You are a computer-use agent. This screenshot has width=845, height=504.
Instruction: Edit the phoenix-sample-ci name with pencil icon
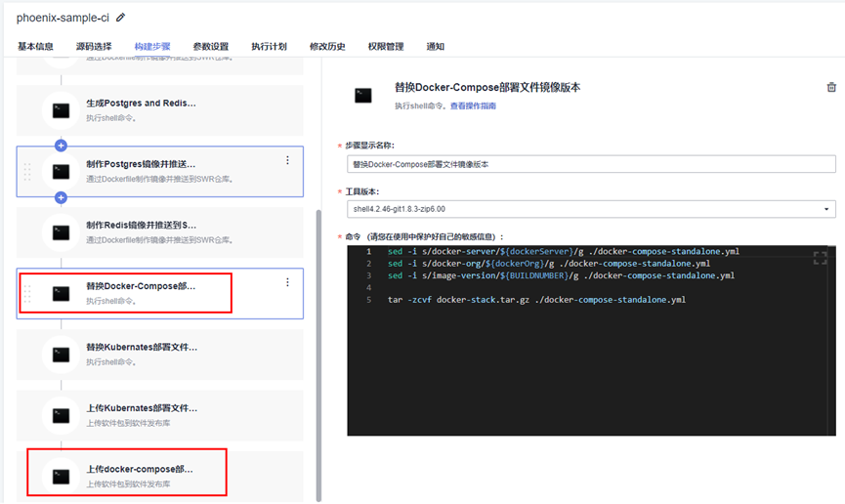click(x=121, y=18)
